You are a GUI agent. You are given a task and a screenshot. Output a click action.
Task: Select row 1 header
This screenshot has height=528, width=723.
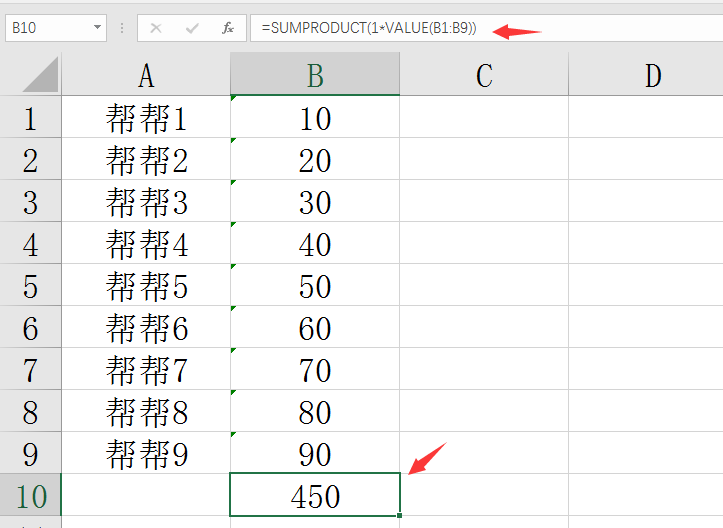tap(30, 117)
